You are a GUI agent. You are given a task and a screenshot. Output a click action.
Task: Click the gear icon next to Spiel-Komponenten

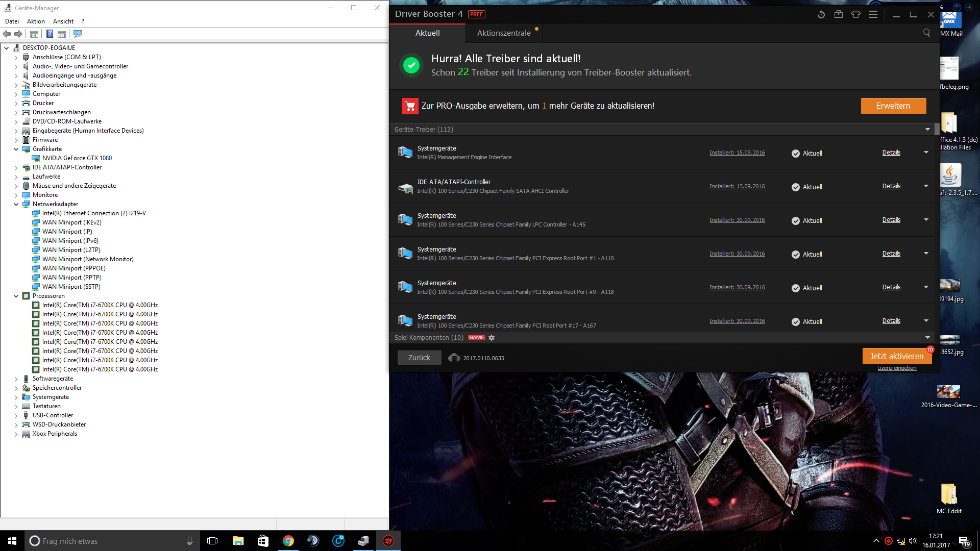click(x=492, y=338)
